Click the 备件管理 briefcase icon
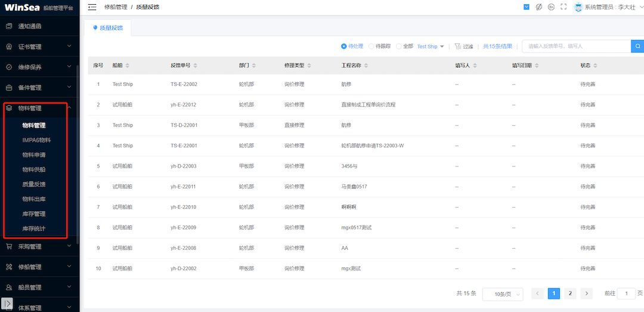Viewport: 644px width, 312px height. [9, 88]
